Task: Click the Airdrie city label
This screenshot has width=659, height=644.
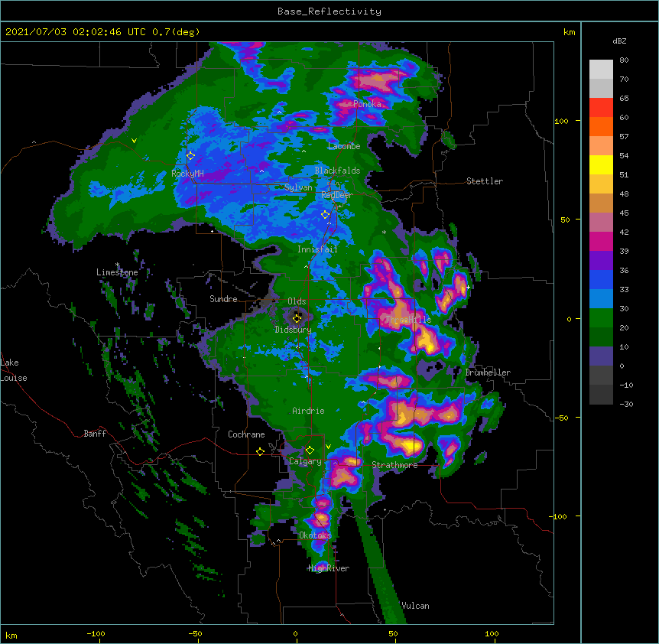Action: (309, 411)
